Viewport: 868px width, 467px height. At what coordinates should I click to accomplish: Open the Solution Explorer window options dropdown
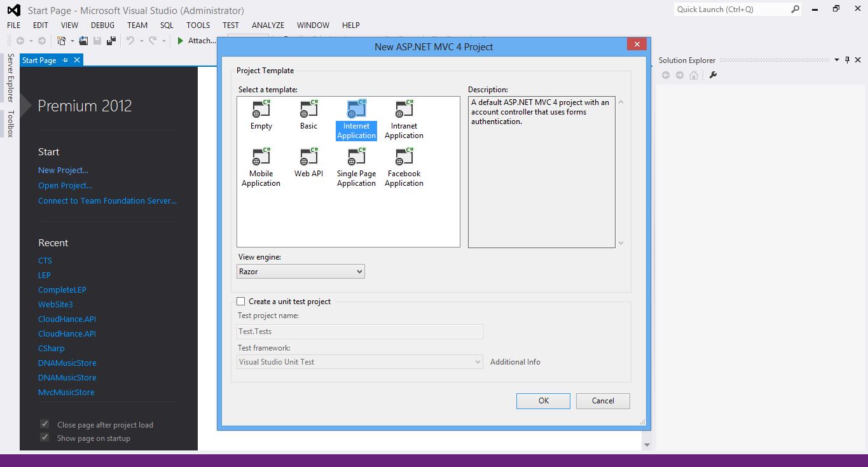837,60
